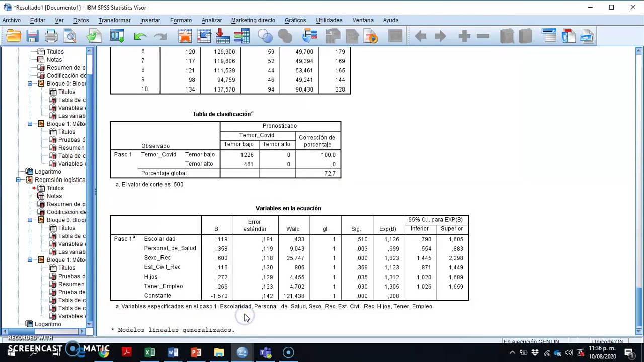Go to data using the star icon
Image resolution: width=644 pixels, height=362 pixels.
point(185,36)
